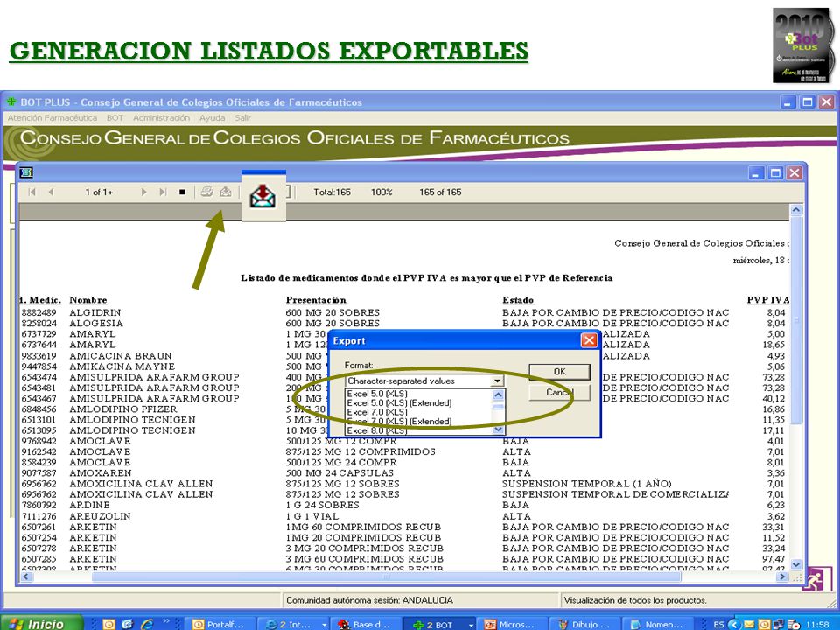Click the BOT PLUS title bar cross icon

click(10, 101)
